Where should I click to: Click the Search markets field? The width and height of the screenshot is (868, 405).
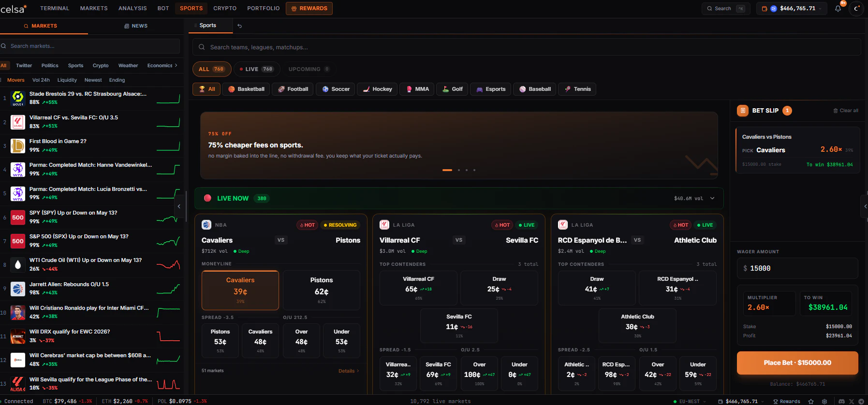[x=90, y=46]
